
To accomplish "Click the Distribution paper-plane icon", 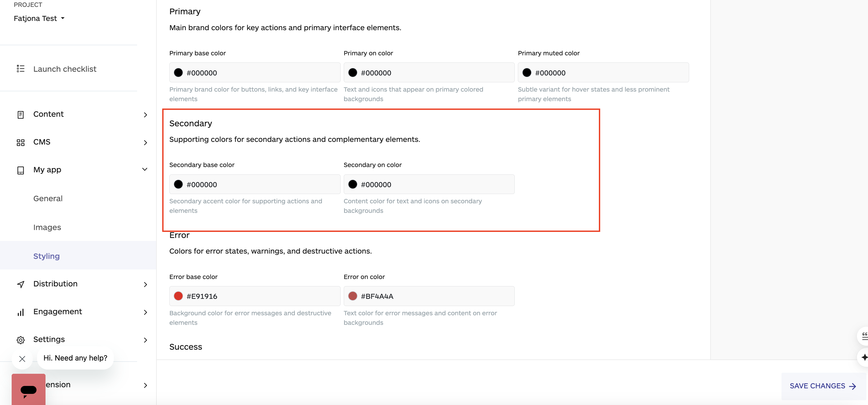I will [21, 284].
